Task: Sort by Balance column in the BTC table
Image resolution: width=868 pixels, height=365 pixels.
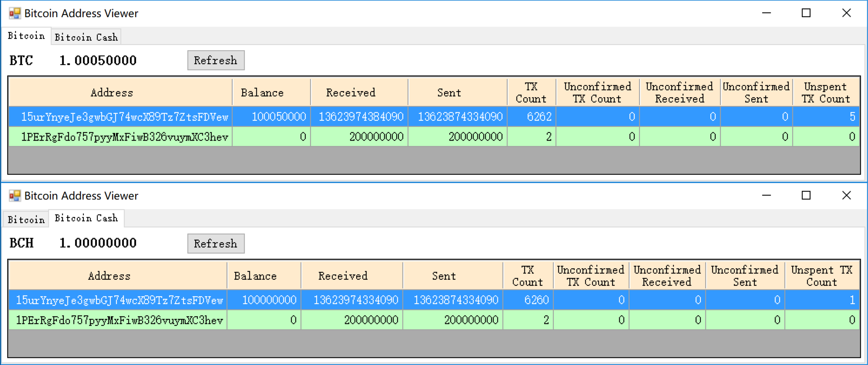Action: tap(272, 92)
